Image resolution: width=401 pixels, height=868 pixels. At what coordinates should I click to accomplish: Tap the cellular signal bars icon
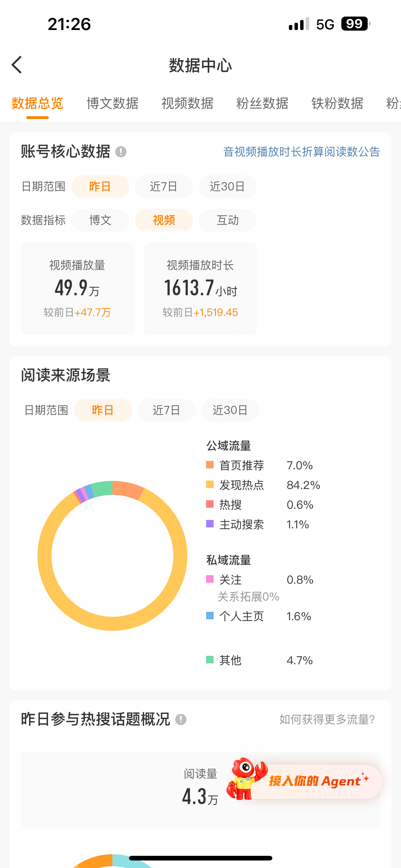pos(299,24)
